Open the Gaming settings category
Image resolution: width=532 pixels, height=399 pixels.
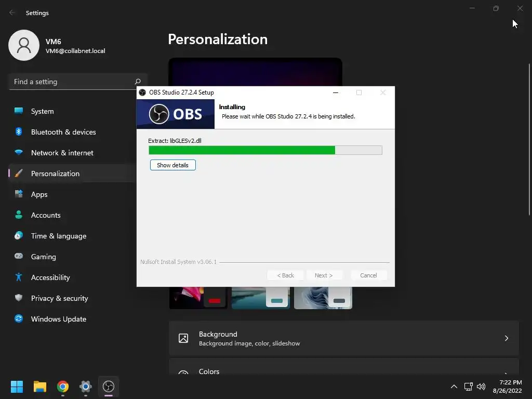click(72, 256)
